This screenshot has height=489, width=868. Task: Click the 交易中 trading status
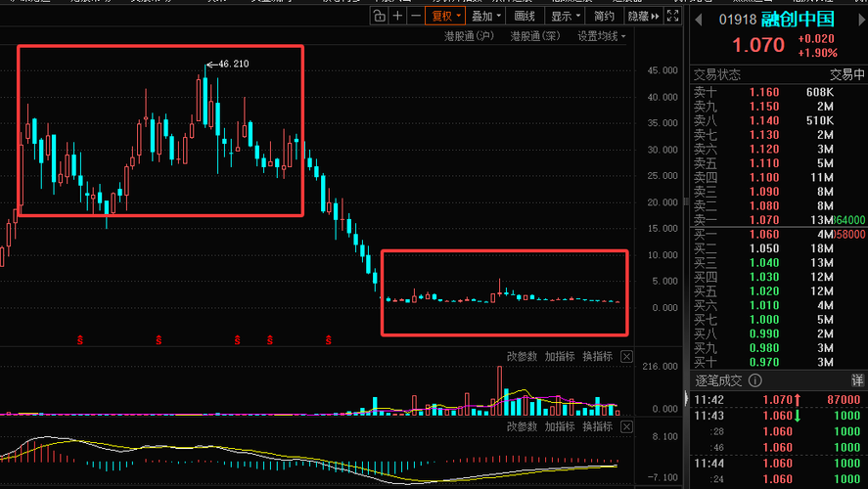[x=847, y=74]
